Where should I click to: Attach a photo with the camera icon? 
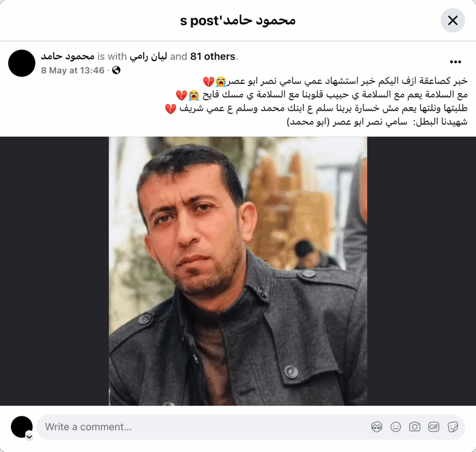pyautogui.click(x=415, y=427)
